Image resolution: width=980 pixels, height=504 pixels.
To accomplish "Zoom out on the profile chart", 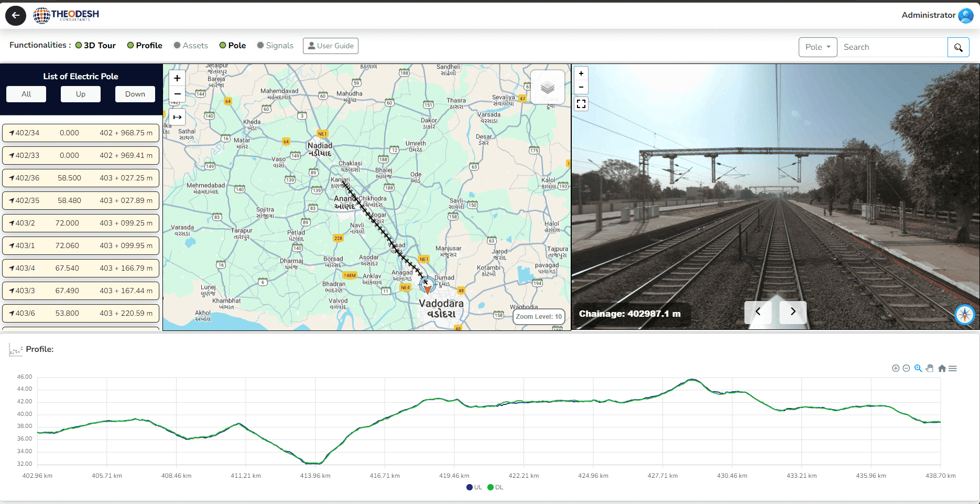I will 906,368.
